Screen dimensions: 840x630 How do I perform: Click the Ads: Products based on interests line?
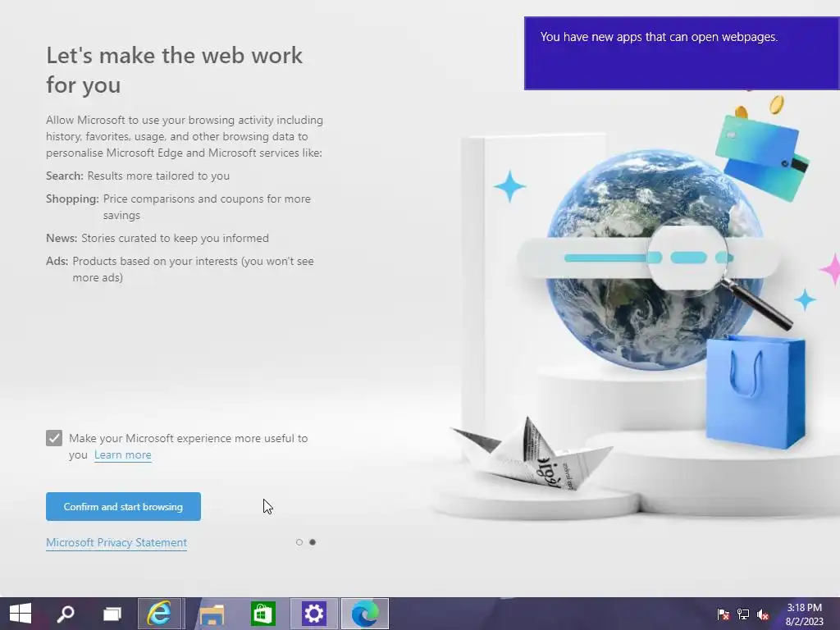pyautogui.click(x=180, y=269)
